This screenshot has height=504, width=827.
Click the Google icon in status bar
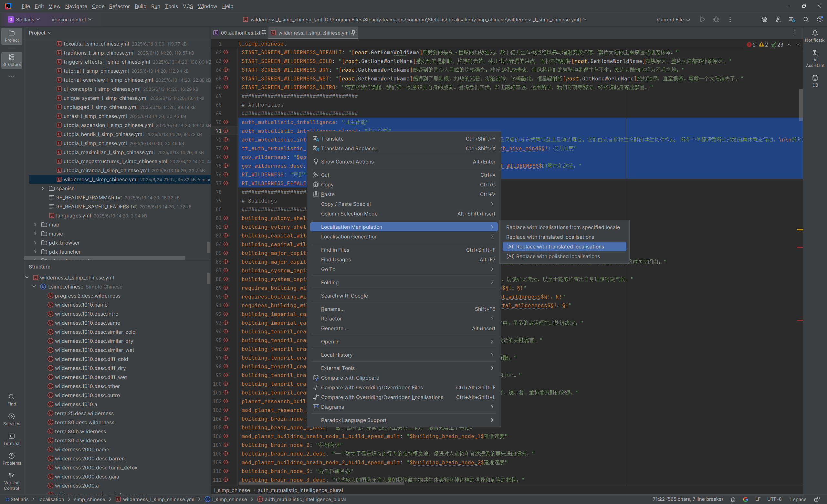(x=746, y=499)
